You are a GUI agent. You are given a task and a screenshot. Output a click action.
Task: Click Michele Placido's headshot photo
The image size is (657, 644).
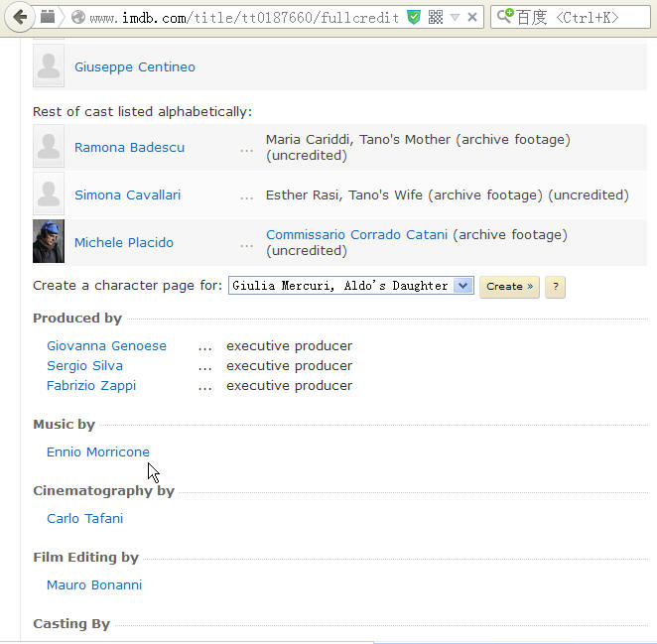tap(49, 241)
